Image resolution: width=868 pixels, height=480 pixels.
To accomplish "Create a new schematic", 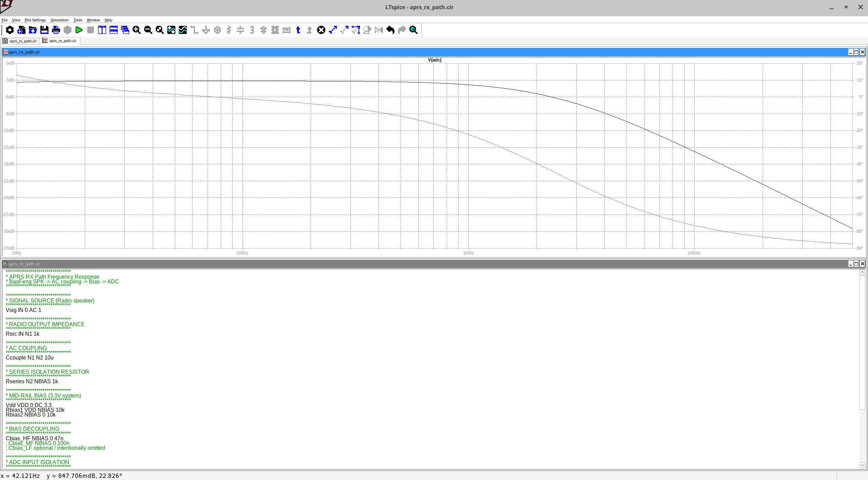I will pos(21,30).
